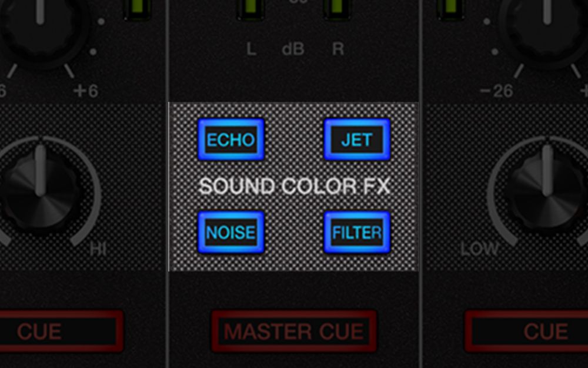This screenshot has width=588, height=368.
Task: Click the HI label beside knob
Action: click(x=98, y=249)
